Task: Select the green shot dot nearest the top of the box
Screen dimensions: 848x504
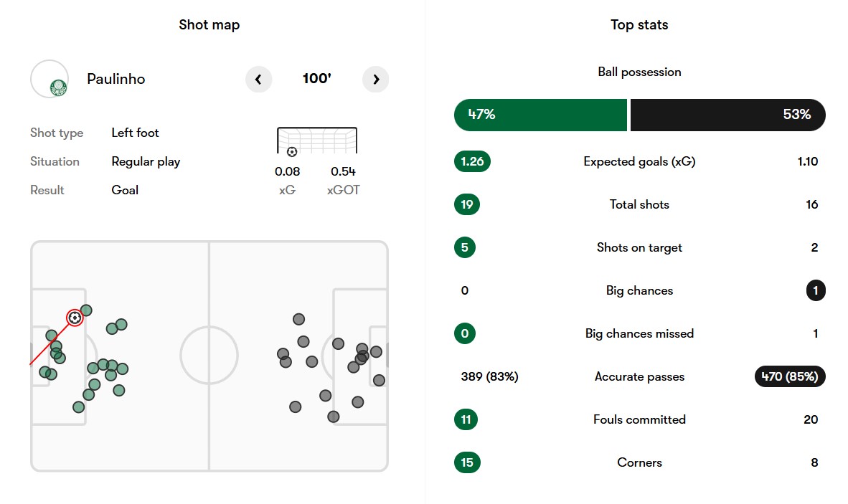Action: pyautogui.click(x=86, y=310)
